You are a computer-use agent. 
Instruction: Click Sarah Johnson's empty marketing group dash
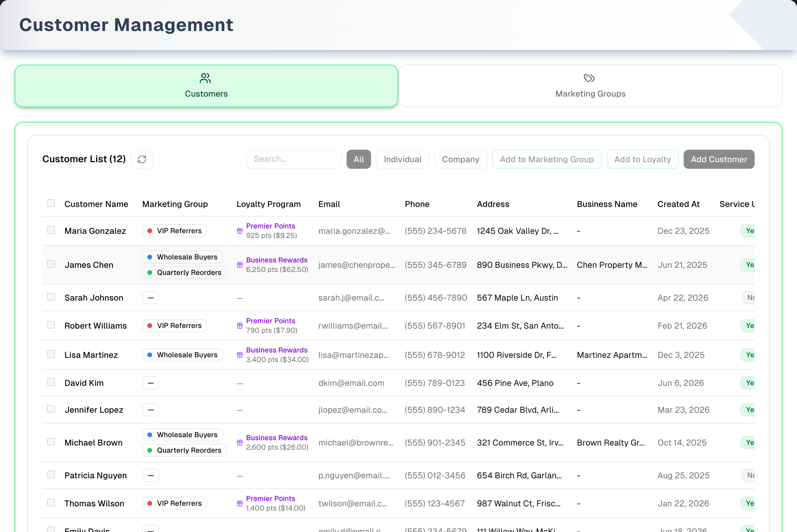(151, 298)
